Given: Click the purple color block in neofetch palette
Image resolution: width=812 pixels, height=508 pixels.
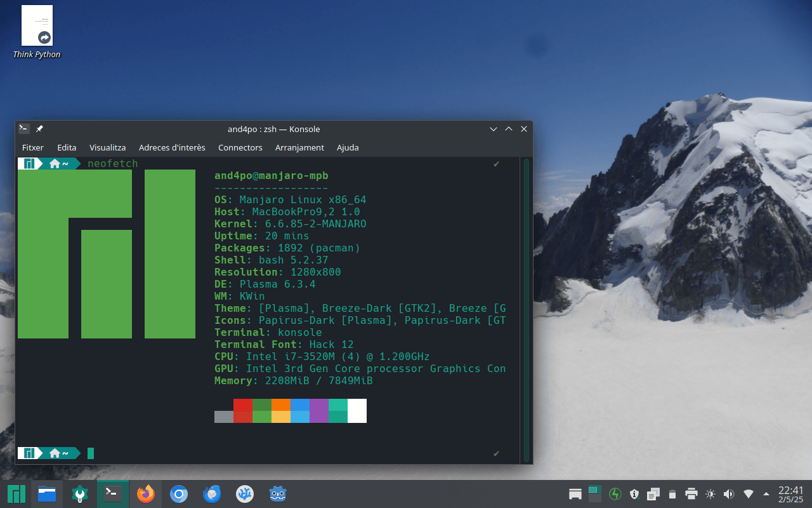Looking at the screenshot, I should coord(319,411).
